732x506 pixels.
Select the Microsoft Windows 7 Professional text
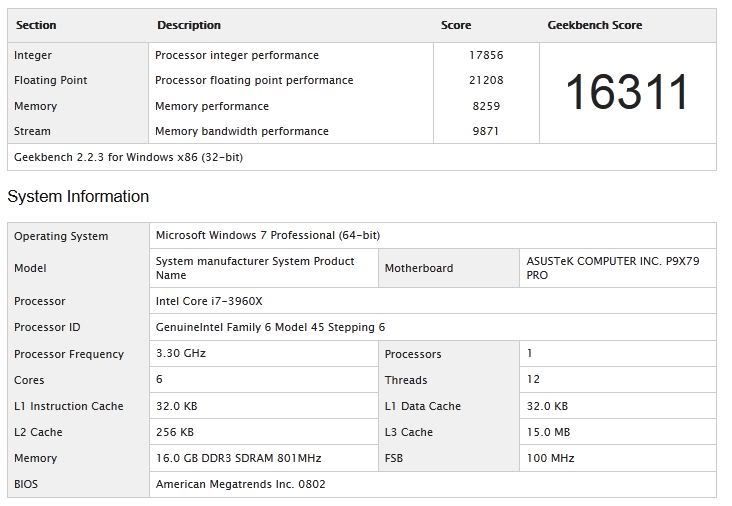pyautogui.click(x=267, y=235)
